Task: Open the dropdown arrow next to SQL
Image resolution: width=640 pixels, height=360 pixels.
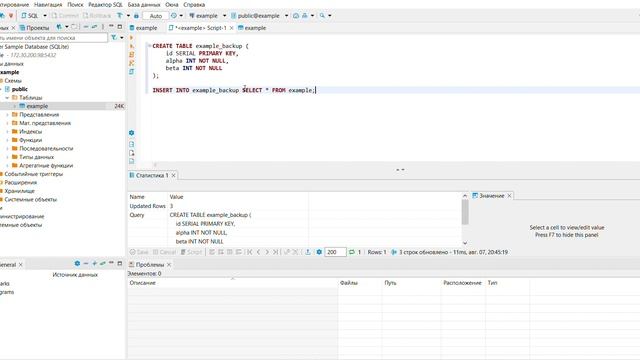Action: click(x=45, y=16)
